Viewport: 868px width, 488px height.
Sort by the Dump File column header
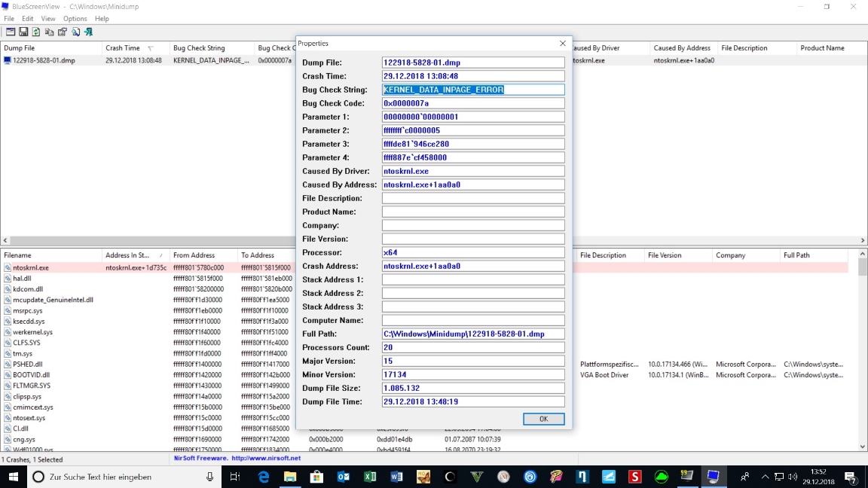51,48
